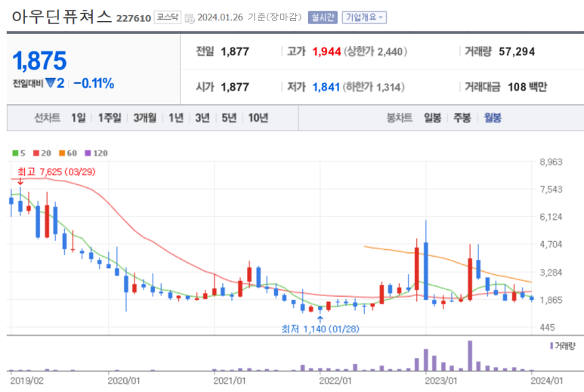Click the date text 2024.01.26 기준(장마감)
Image resolution: width=584 pixels, height=392 pixels.
pyautogui.click(x=249, y=17)
